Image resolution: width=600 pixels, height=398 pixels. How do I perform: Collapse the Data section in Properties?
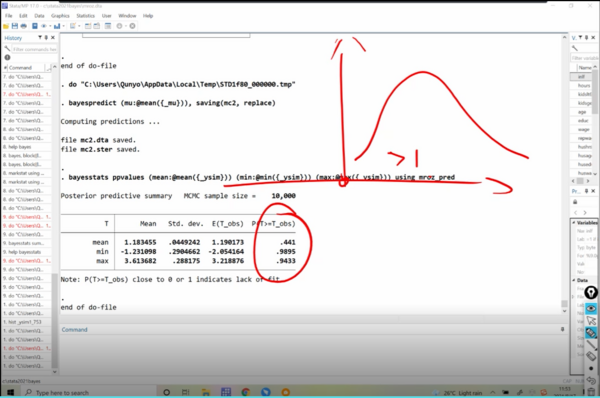pyautogui.click(x=574, y=280)
